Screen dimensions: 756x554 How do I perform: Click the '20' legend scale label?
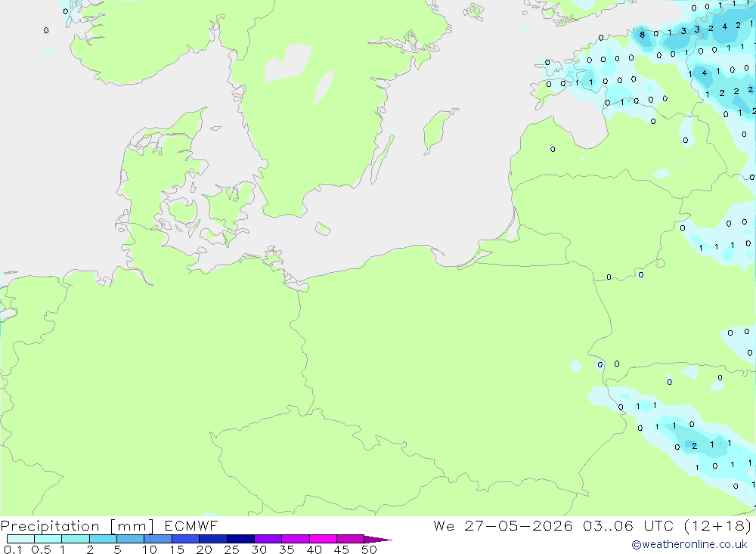click(204, 549)
